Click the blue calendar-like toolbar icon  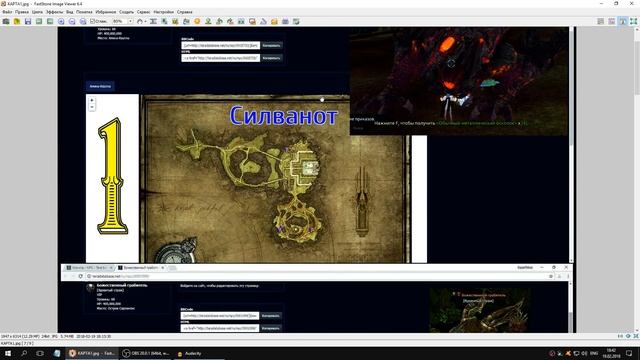[x=285, y=21]
